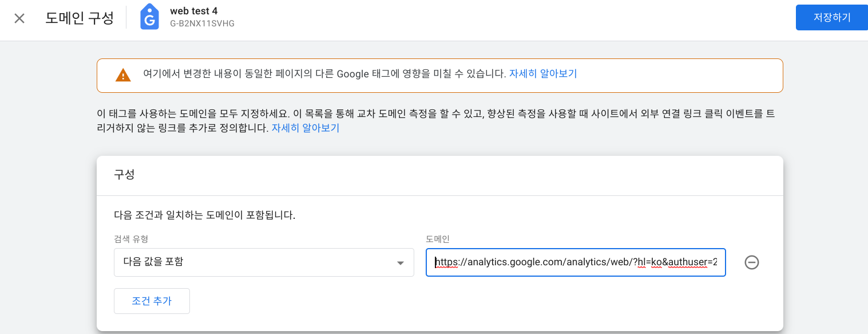Close the domain configuration panel
868x334 pixels.
(19, 18)
